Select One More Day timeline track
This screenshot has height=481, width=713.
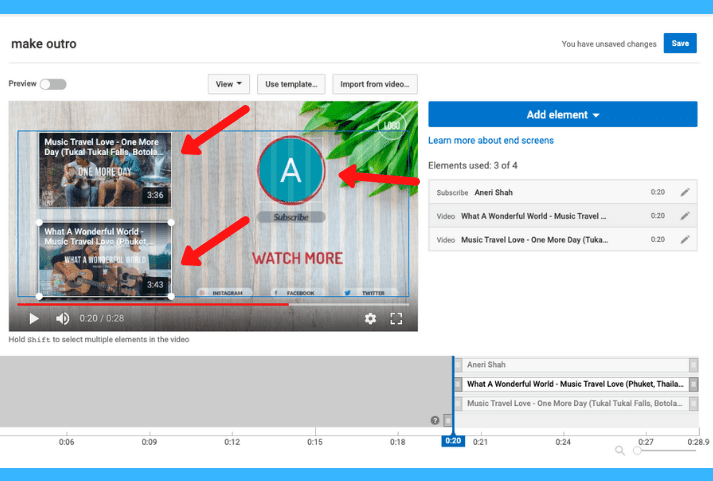(x=576, y=403)
